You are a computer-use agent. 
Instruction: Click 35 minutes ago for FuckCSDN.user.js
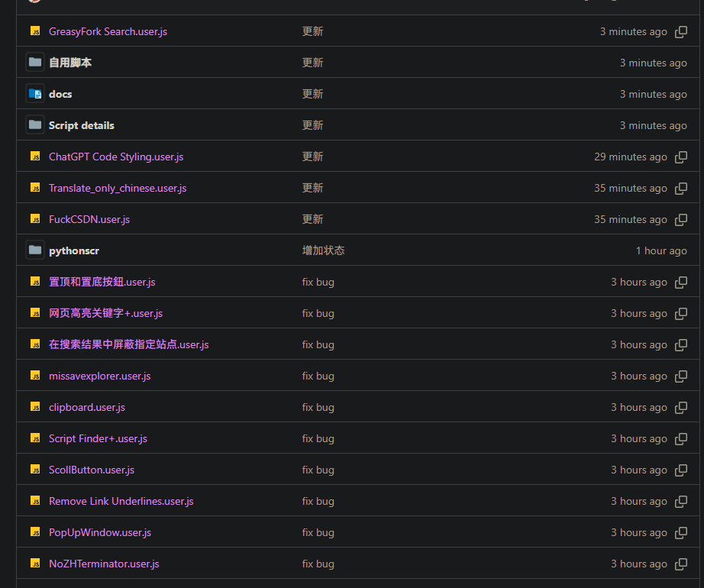631,219
